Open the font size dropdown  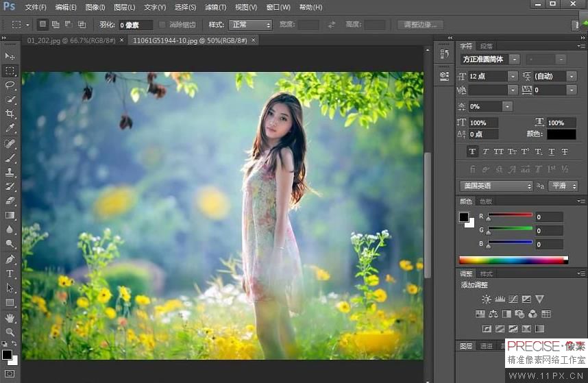coord(513,76)
